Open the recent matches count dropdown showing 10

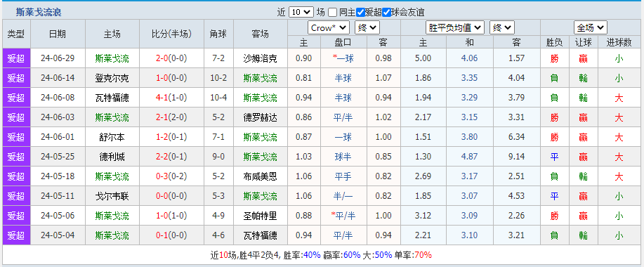301,13
